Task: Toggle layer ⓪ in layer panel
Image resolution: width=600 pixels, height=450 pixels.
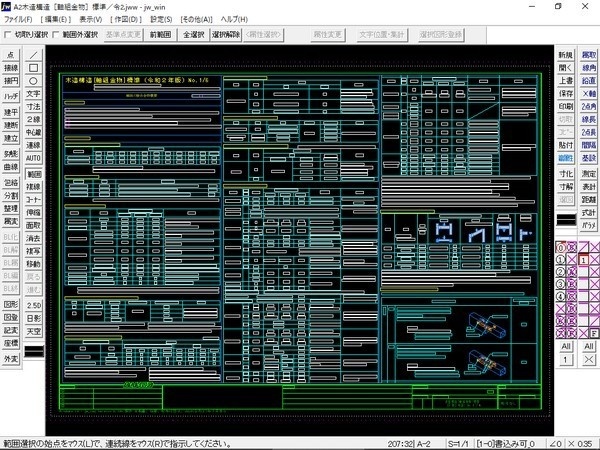Action: pos(560,248)
